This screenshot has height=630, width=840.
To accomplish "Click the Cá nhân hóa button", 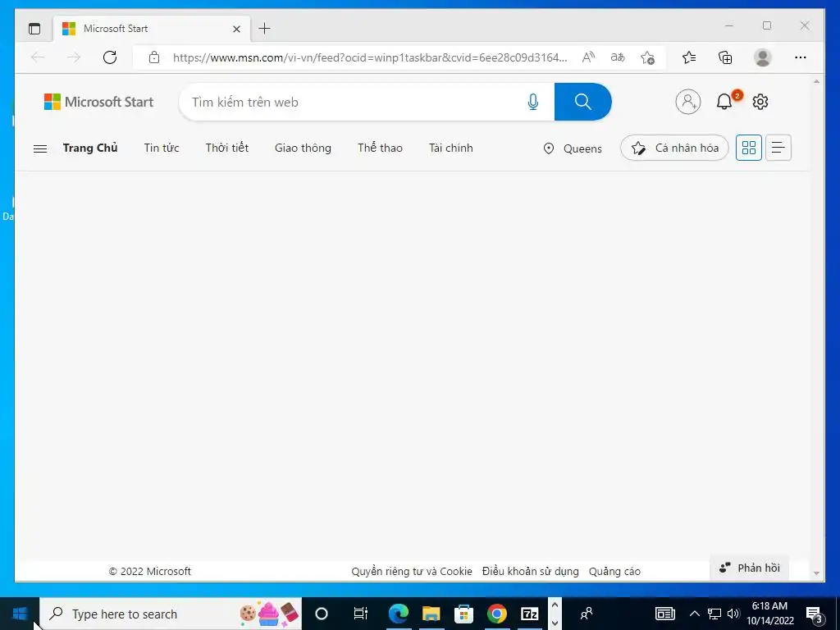I will [674, 148].
